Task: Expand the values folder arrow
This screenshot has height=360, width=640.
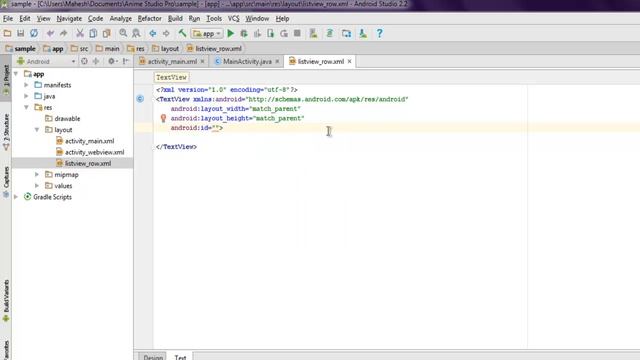Action: pyautogui.click(x=37, y=186)
